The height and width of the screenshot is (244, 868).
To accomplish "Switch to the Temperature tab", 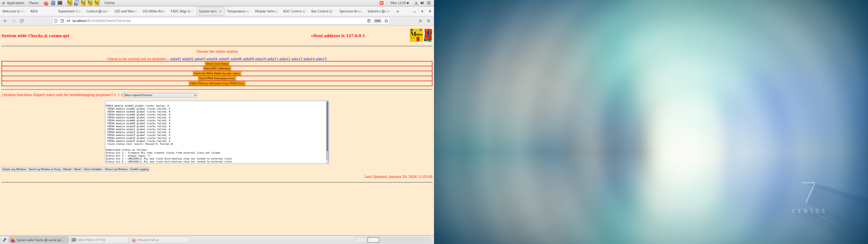I will [238, 11].
